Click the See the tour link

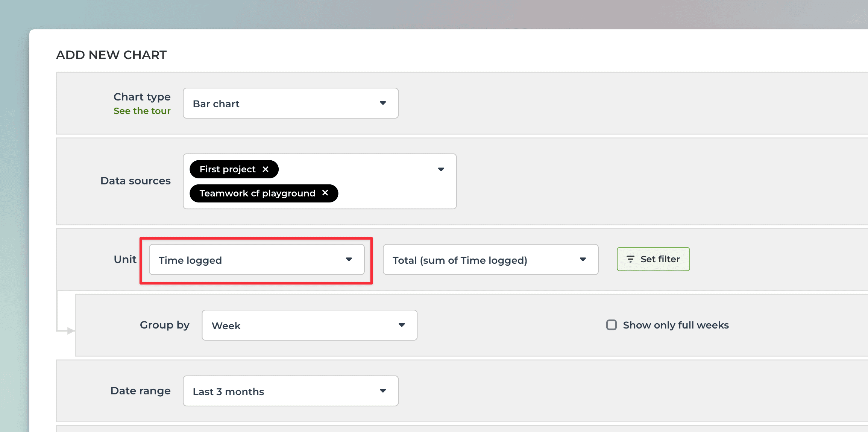pos(142,111)
